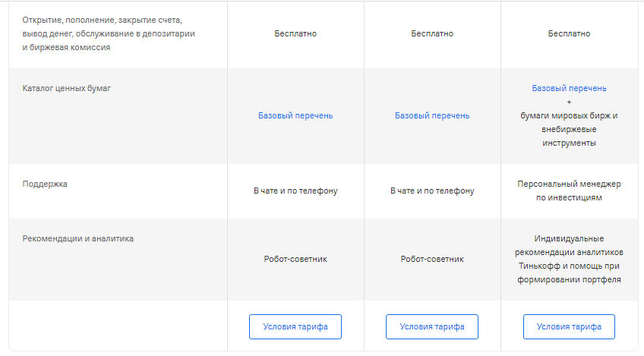644x356 pixels.
Task: Open Базовый перечень link above мировых бирж text
Action: coord(569,88)
